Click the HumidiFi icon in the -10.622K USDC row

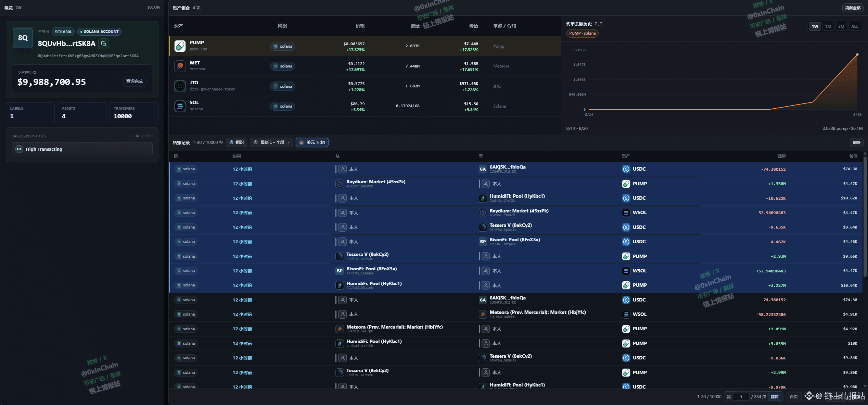click(483, 198)
